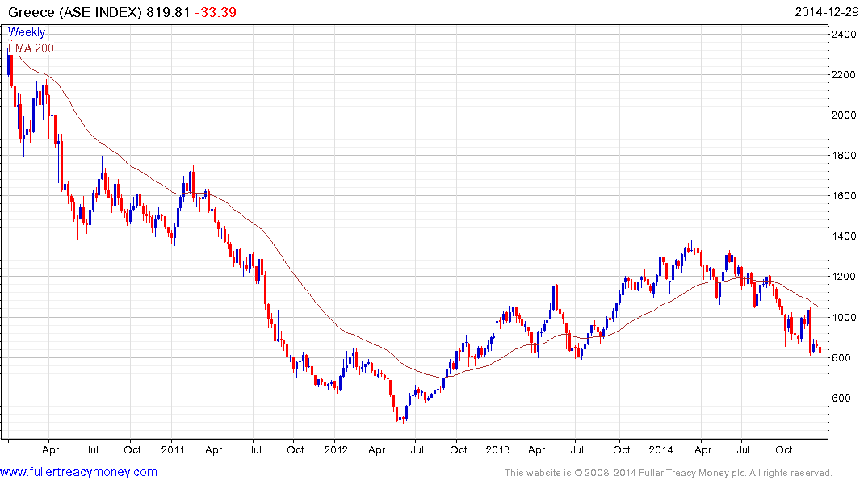Click the www.fullertreacymoney.com link
The image size is (868, 484).
pos(78,472)
